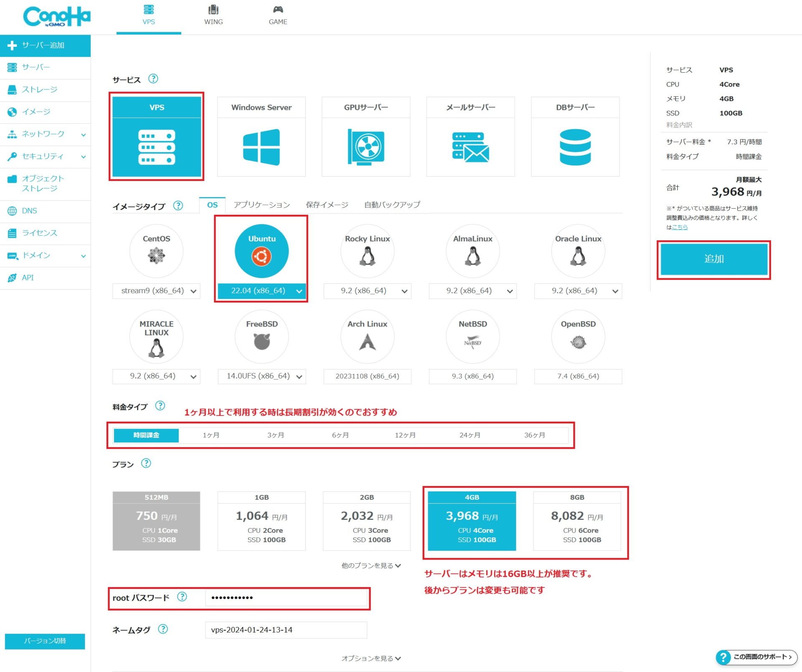Open the VPS top navigation tab
802x672 pixels.
tap(149, 17)
